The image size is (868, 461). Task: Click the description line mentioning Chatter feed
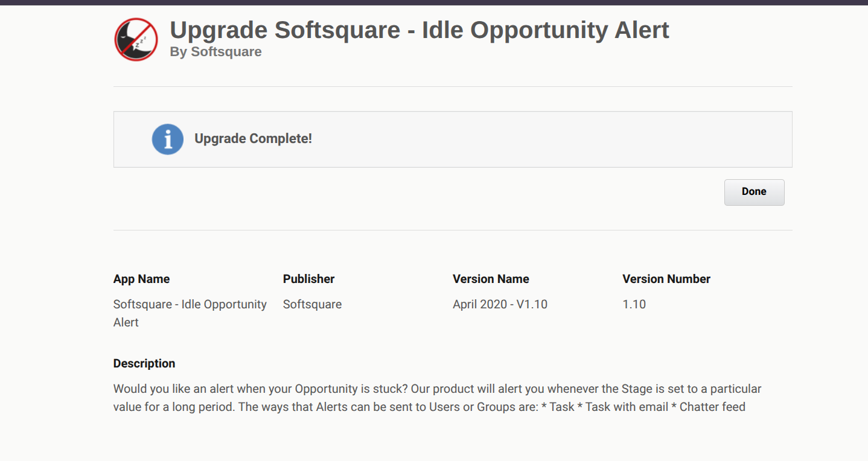(429, 407)
